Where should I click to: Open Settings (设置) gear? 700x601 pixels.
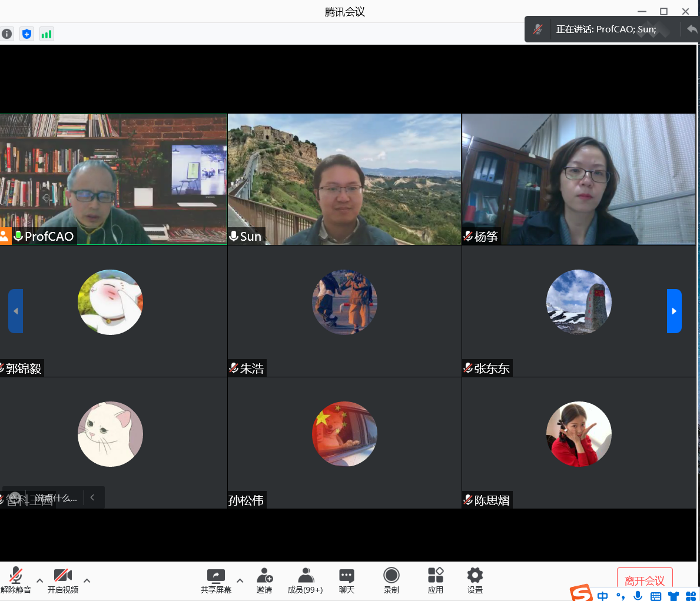[475, 580]
